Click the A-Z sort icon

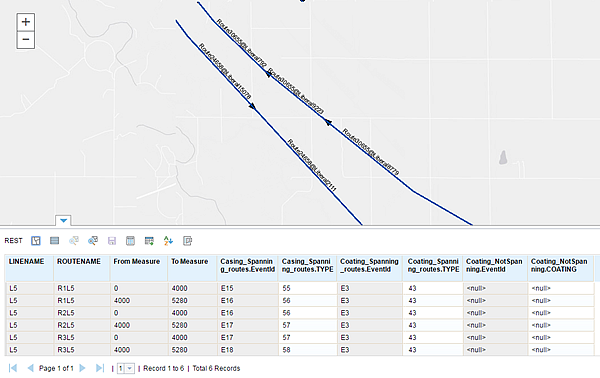click(x=168, y=241)
